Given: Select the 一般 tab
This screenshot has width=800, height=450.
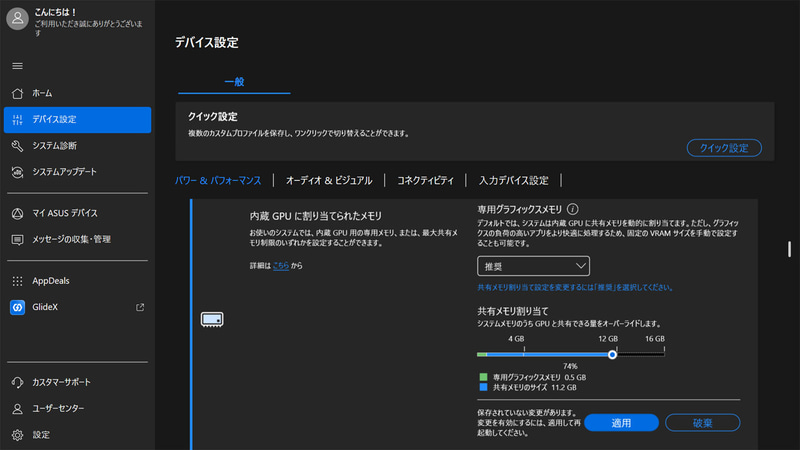Looking at the screenshot, I should [234, 82].
